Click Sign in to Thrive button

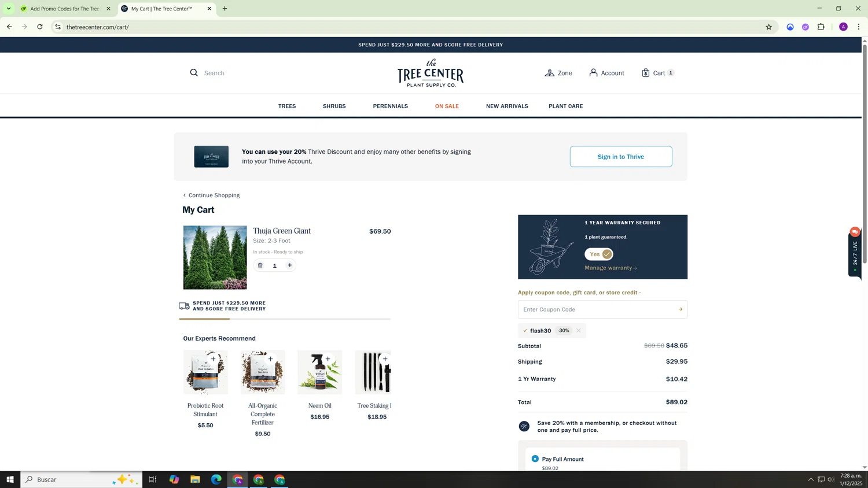621,157
